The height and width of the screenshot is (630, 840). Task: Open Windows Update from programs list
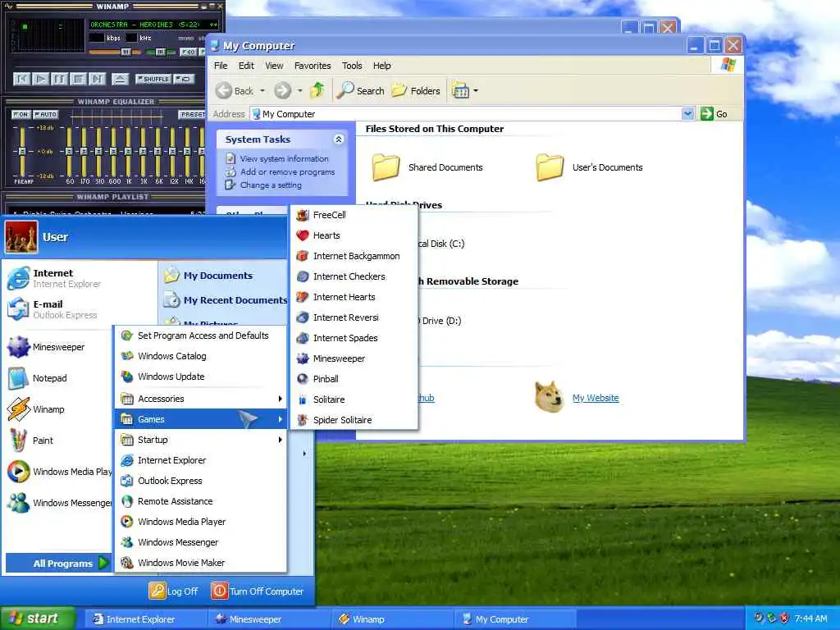pos(201,377)
